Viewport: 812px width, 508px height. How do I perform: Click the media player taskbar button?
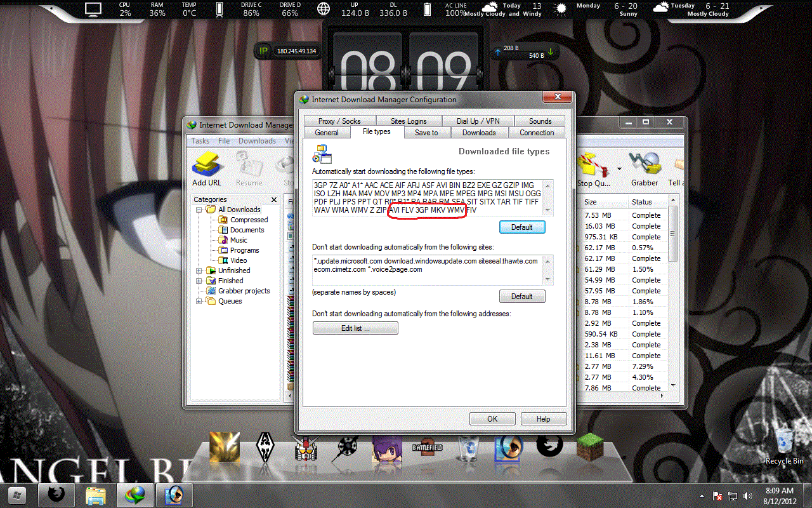click(174, 494)
